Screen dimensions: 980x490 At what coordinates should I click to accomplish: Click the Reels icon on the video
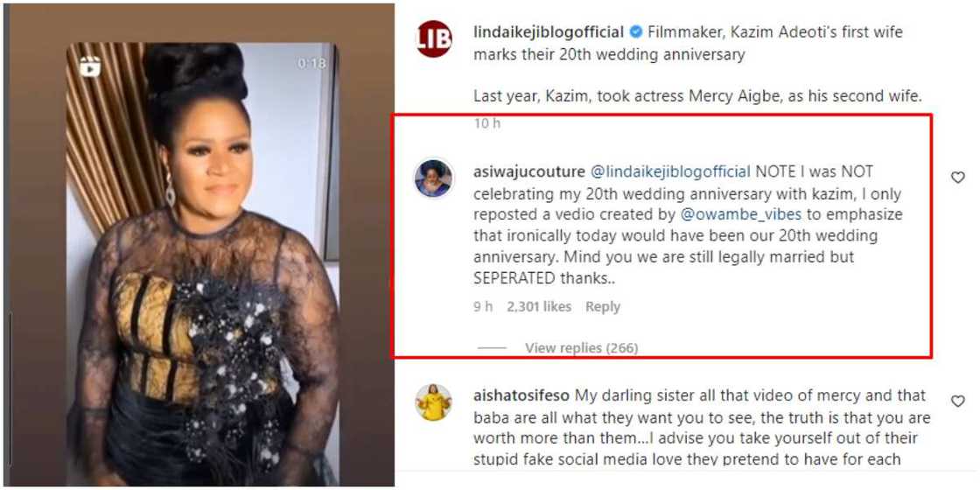pyautogui.click(x=89, y=66)
